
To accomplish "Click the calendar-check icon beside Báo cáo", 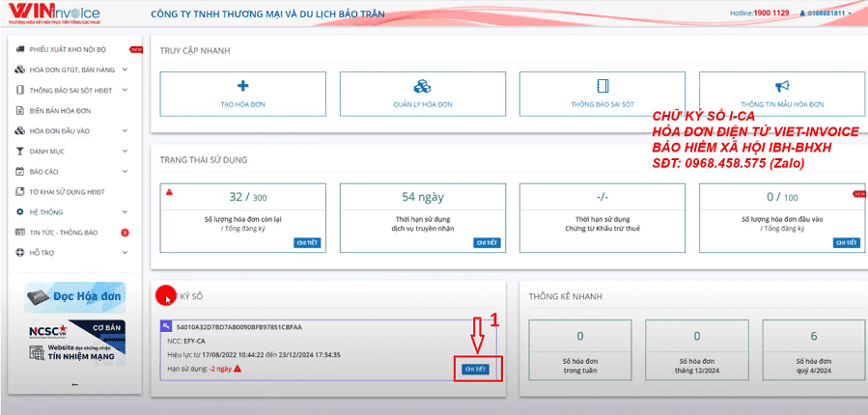I will tap(20, 172).
